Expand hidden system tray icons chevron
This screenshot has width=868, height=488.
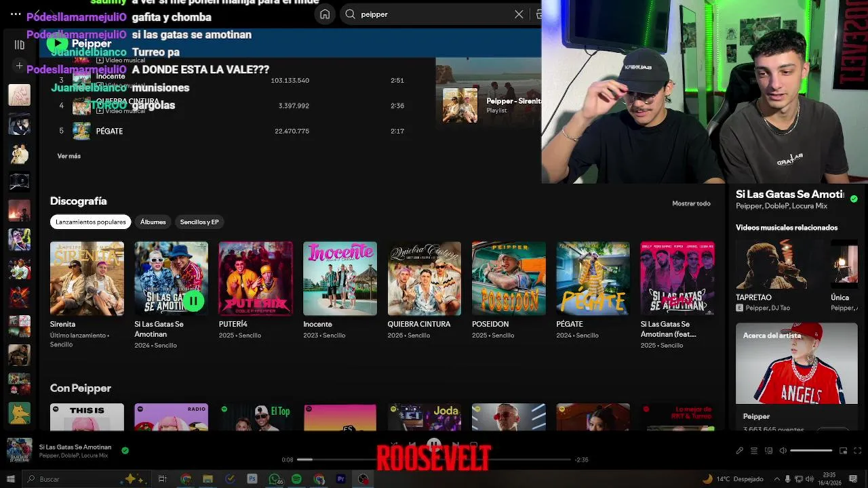click(x=777, y=479)
